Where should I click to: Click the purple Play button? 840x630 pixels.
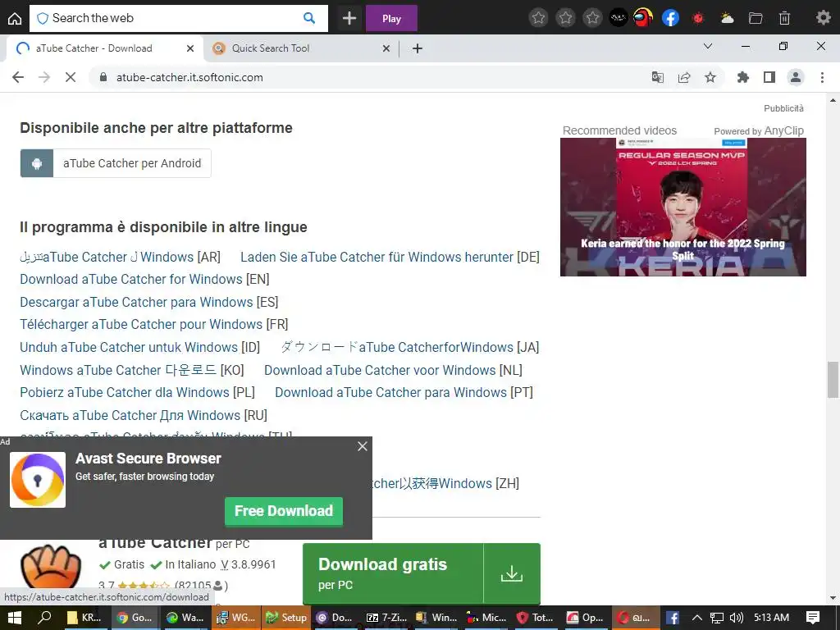(x=391, y=18)
